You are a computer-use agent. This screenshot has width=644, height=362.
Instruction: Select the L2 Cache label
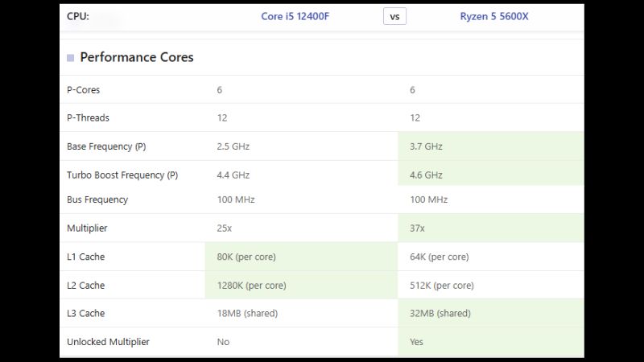[86, 286]
